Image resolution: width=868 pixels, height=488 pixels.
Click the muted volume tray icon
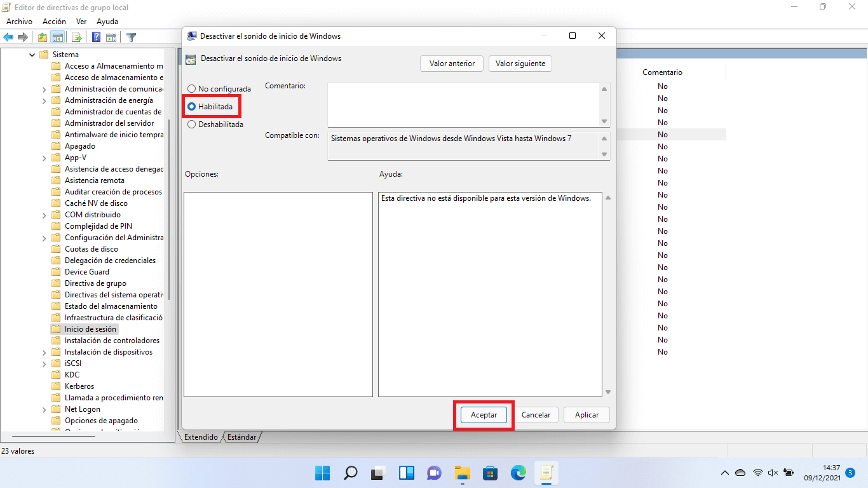(x=773, y=473)
